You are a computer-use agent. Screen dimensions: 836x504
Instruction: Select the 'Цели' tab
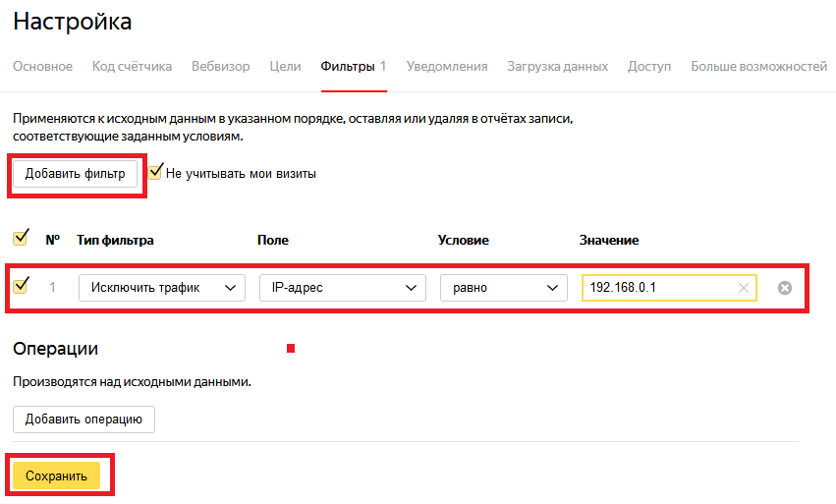(285, 67)
